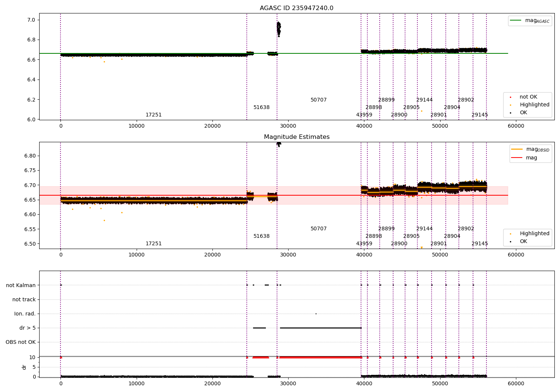Click obsid label 17251 in Magnitude Estimates plot
The width and height of the screenshot is (560, 392).
pyautogui.click(x=153, y=244)
